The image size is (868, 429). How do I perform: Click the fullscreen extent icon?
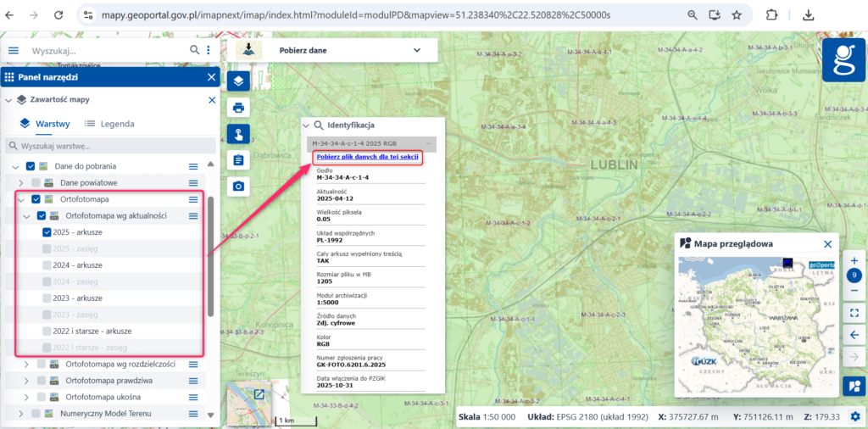(x=854, y=312)
